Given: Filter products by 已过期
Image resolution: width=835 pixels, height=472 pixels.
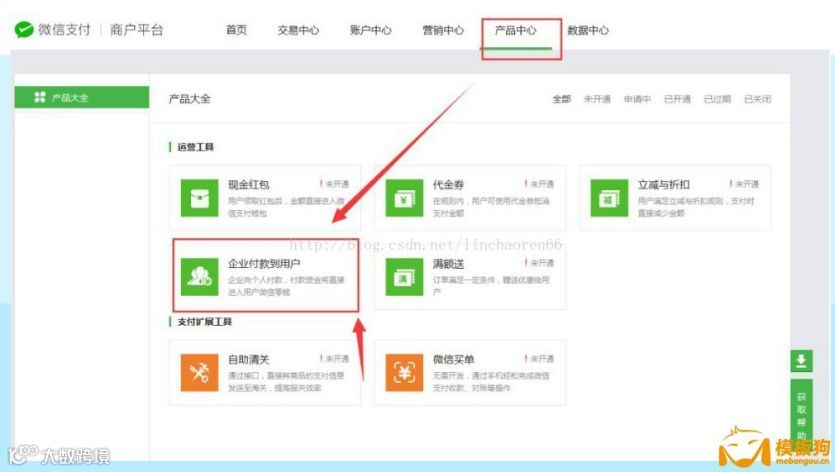Looking at the screenshot, I should (x=717, y=99).
